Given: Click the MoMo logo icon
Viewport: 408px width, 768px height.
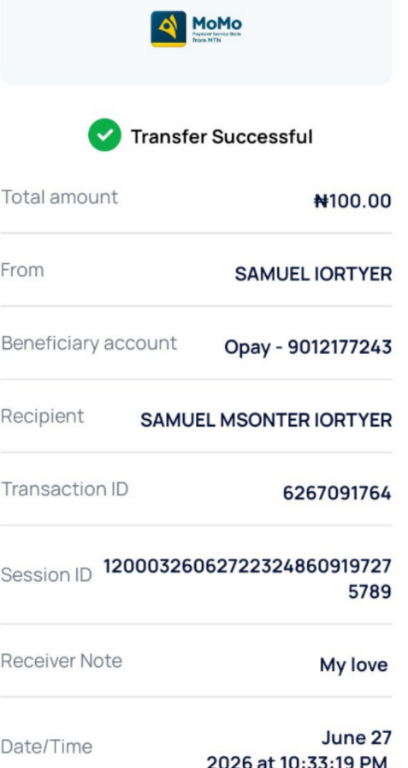Looking at the screenshot, I should (168, 29).
